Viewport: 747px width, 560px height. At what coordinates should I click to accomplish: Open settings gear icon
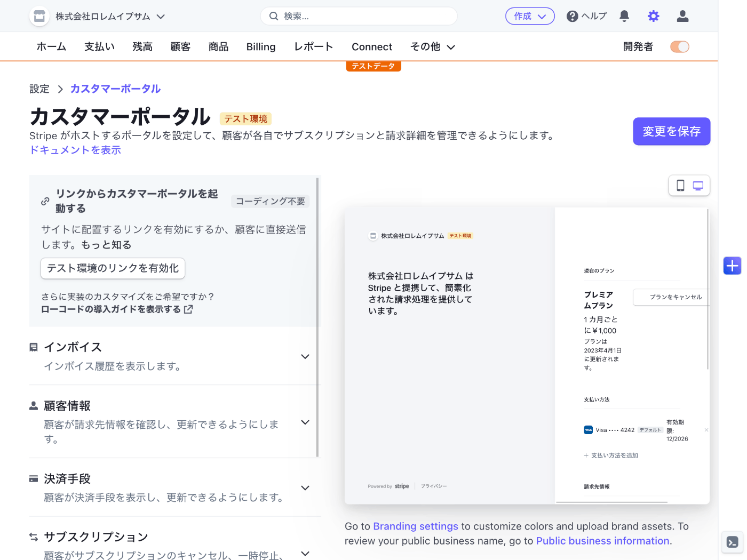(653, 16)
